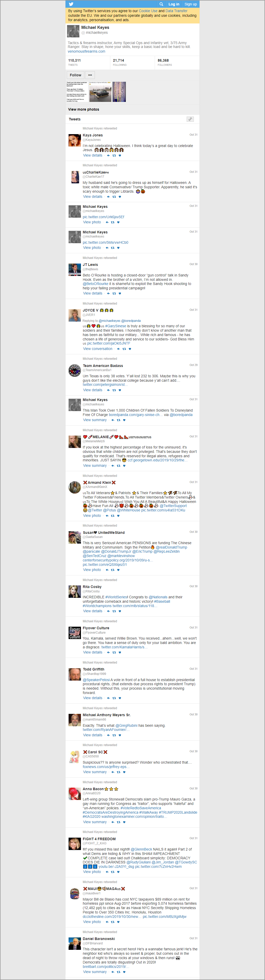Expand View details on Rita Cosby tweet

(x=93, y=611)
